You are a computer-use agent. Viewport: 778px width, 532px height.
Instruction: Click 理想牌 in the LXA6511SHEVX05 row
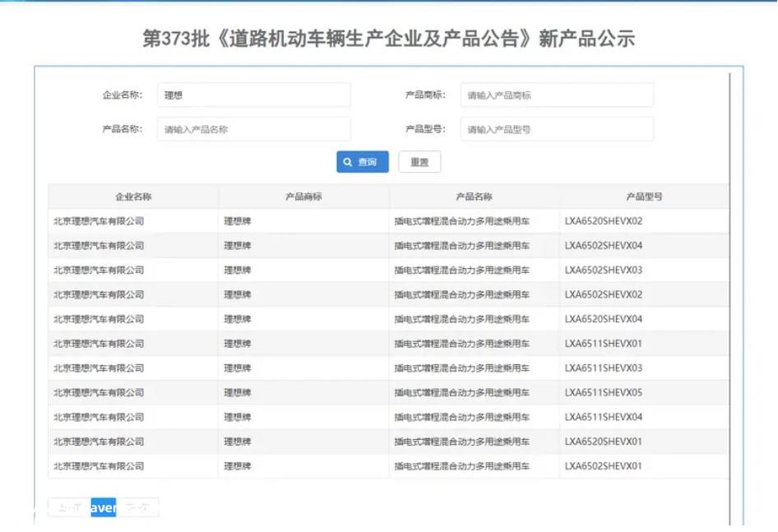click(237, 392)
